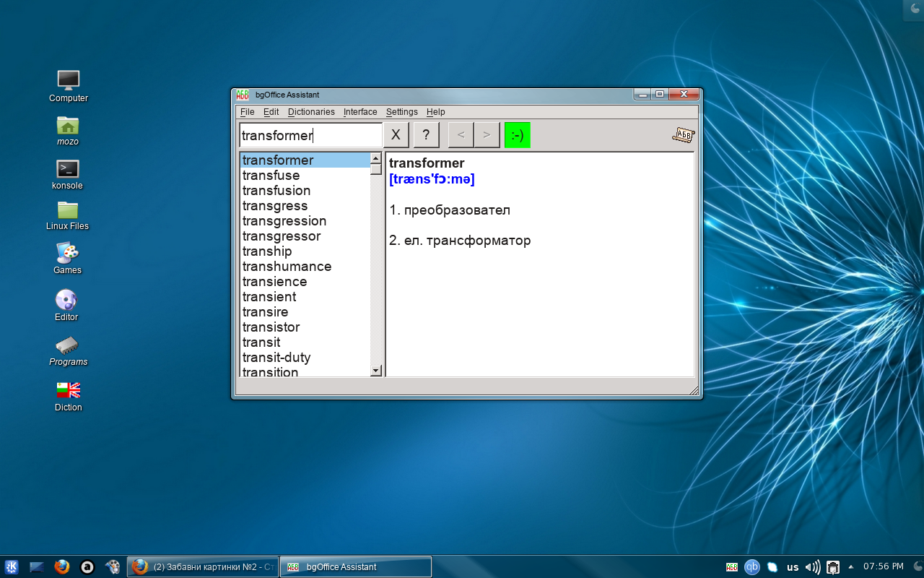The image size is (924, 578).
Task: Go back with the < history button
Action: click(x=461, y=135)
